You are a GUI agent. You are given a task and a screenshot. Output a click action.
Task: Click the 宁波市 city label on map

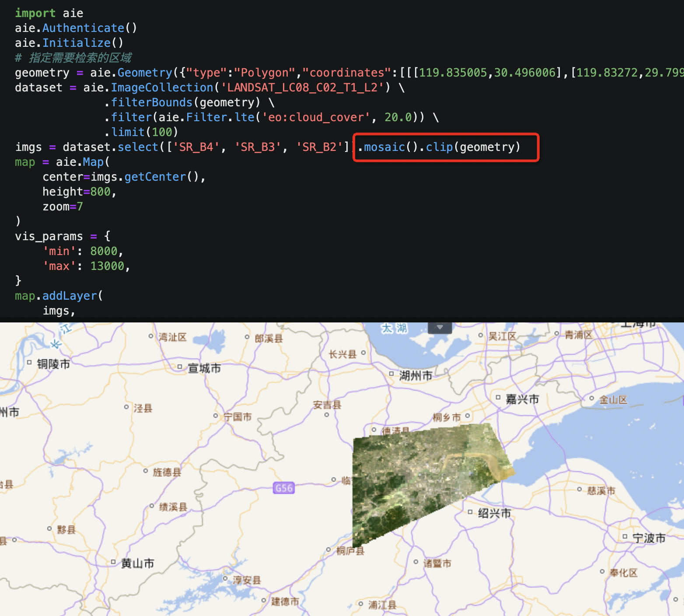pyautogui.click(x=649, y=538)
